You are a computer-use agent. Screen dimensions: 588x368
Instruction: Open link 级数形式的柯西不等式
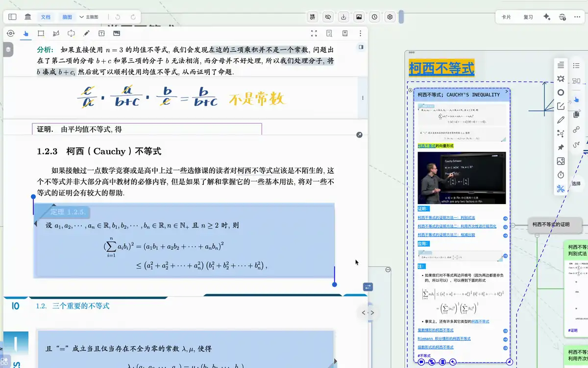(x=436, y=347)
